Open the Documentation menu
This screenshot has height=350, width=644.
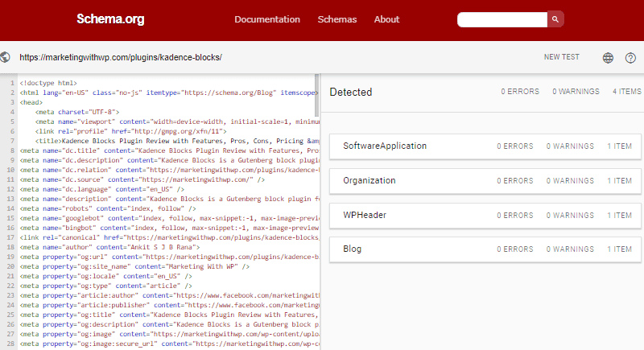pos(267,19)
